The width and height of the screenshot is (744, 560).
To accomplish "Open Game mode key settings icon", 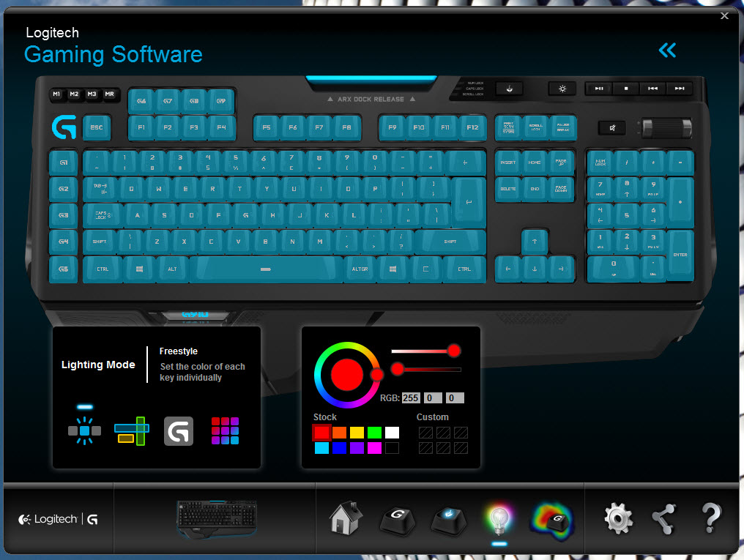I will [x=448, y=520].
